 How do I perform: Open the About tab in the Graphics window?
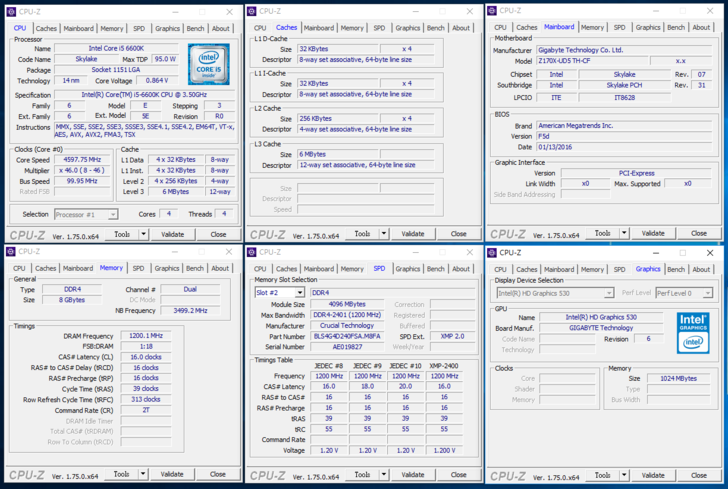click(x=702, y=269)
